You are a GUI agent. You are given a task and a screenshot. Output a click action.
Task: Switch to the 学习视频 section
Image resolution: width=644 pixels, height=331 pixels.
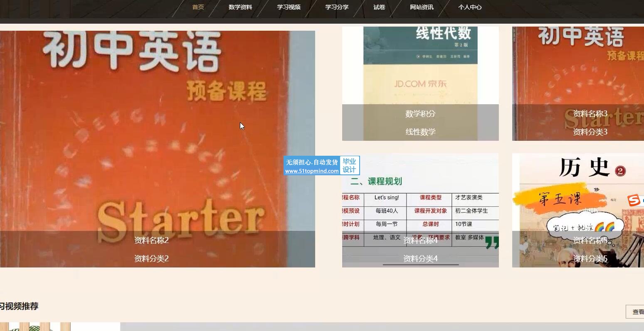(x=289, y=7)
